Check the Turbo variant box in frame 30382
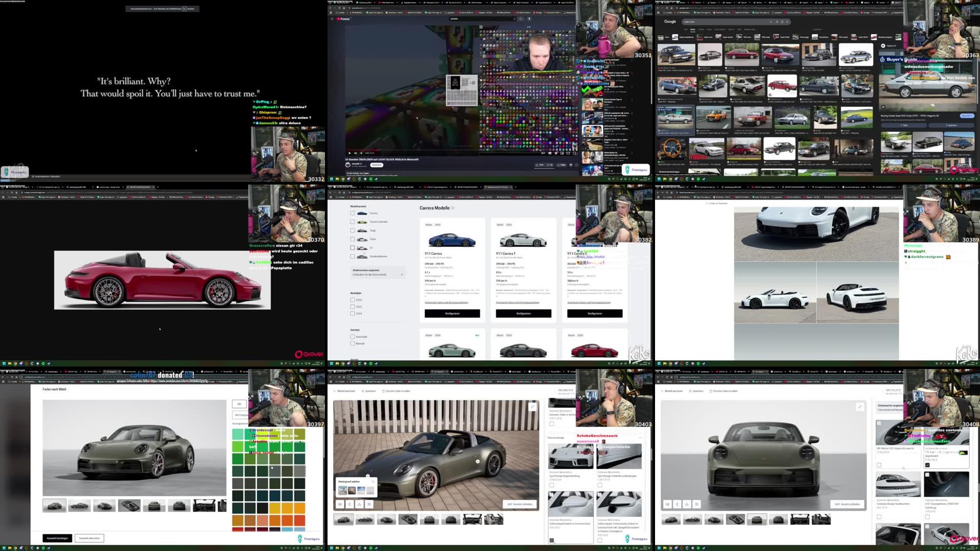980x551 pixels. coord(352,239)
